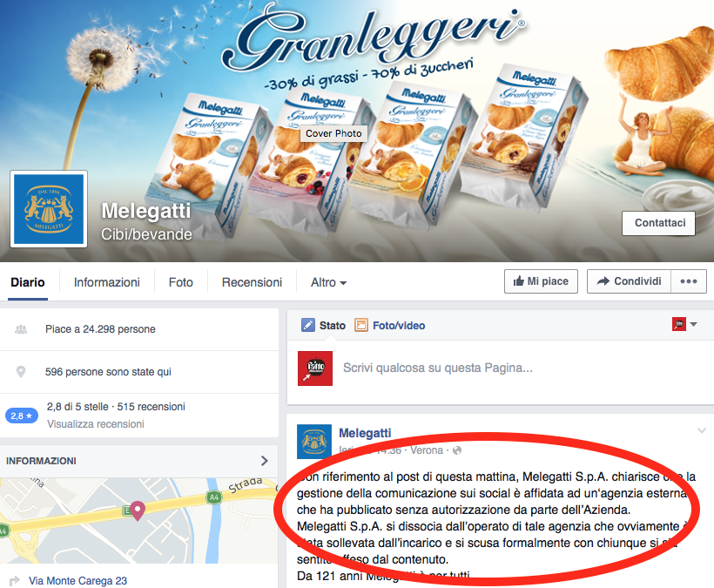Viewport: 714px width, 588px height.
Task: Click the Condividi share button
Action: [629, 281]
